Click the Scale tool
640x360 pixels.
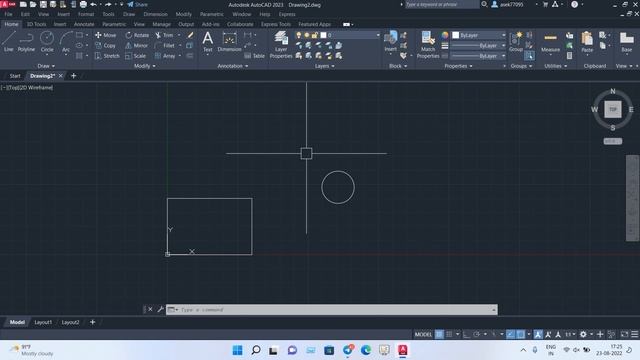(x=136, y=56)
